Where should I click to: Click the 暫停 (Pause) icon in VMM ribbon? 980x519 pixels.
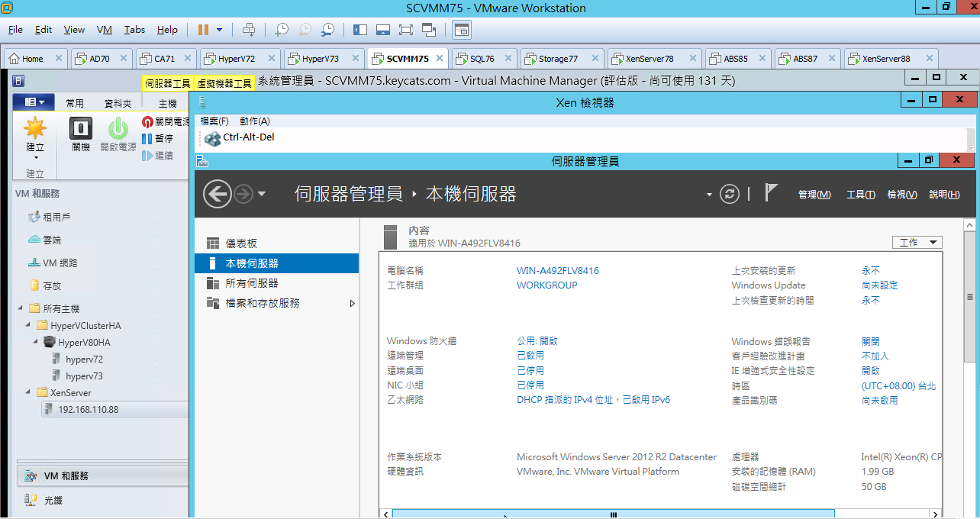[147, 138]
